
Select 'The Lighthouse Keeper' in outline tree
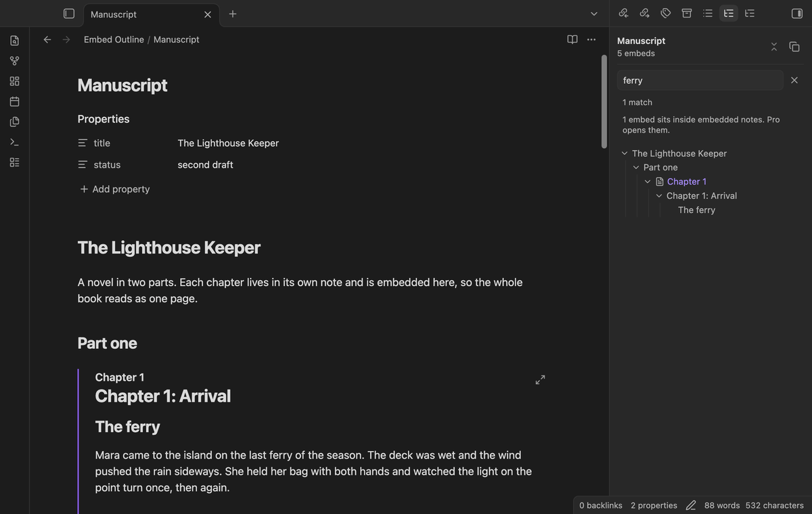[x=679, y=154]
